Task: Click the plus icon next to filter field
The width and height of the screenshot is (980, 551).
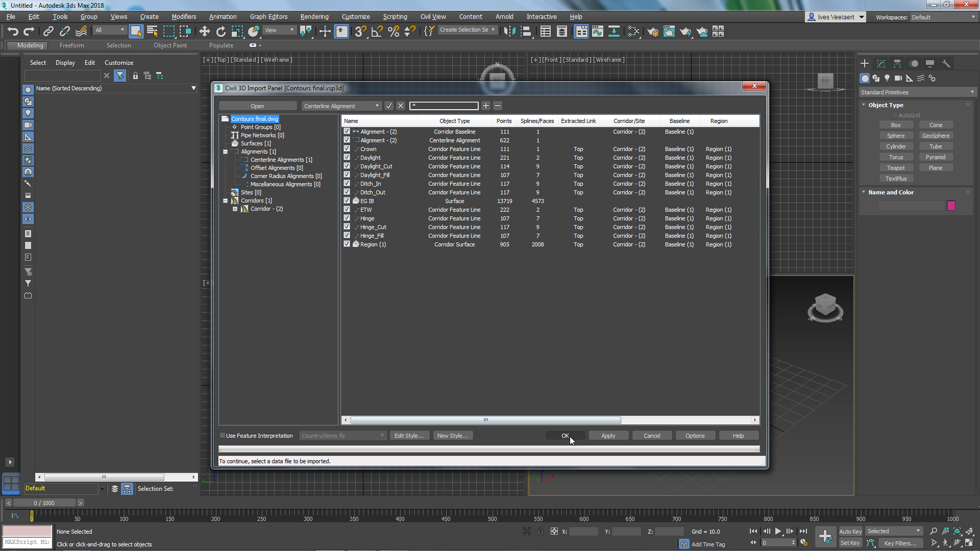Action: [486, 106]
